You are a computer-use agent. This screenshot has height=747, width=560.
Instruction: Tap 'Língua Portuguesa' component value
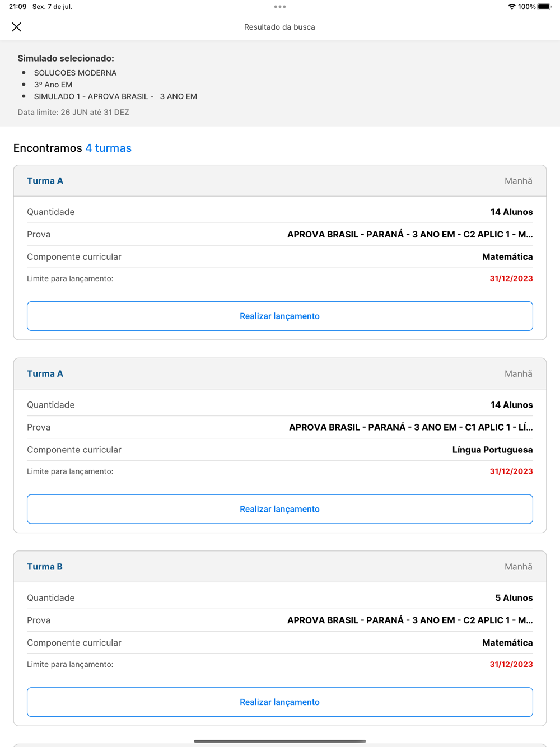pyautogui.click(x=492, y=450)
